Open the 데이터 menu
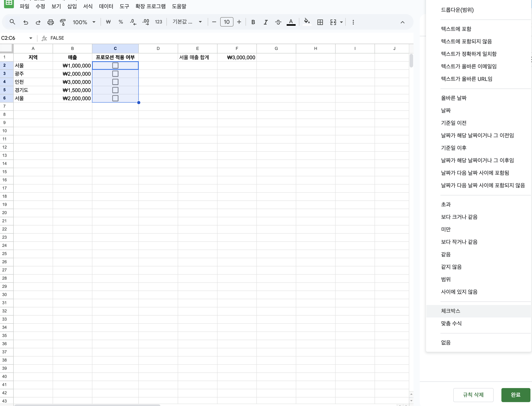Image resolution: width=532 pixels, height=406 pixels. click(106, 6)
